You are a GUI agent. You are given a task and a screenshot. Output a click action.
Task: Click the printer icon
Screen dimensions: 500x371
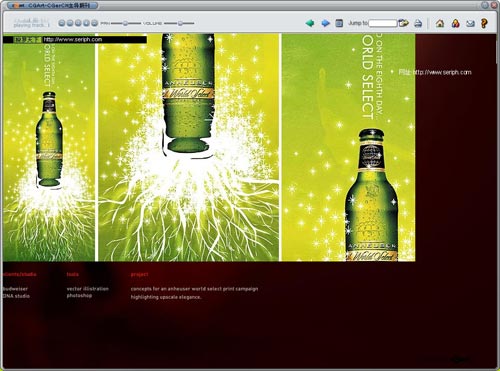pyautogui.click(x=418, y=23)
